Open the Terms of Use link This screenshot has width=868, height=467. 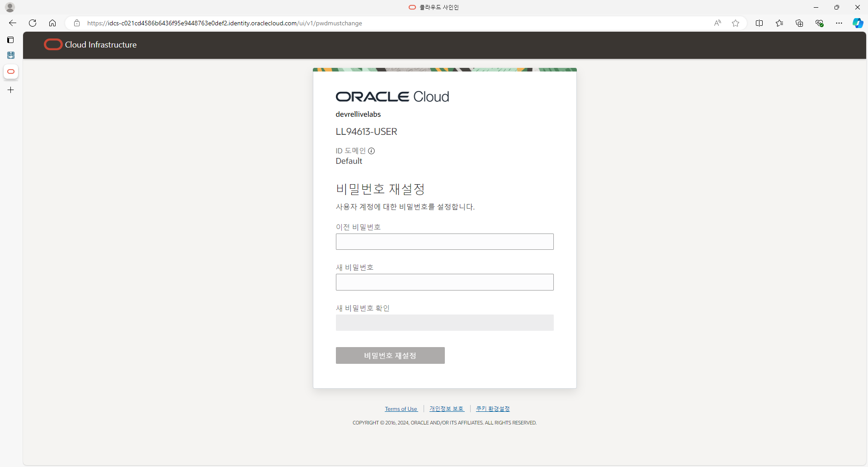tap(401, 409)
